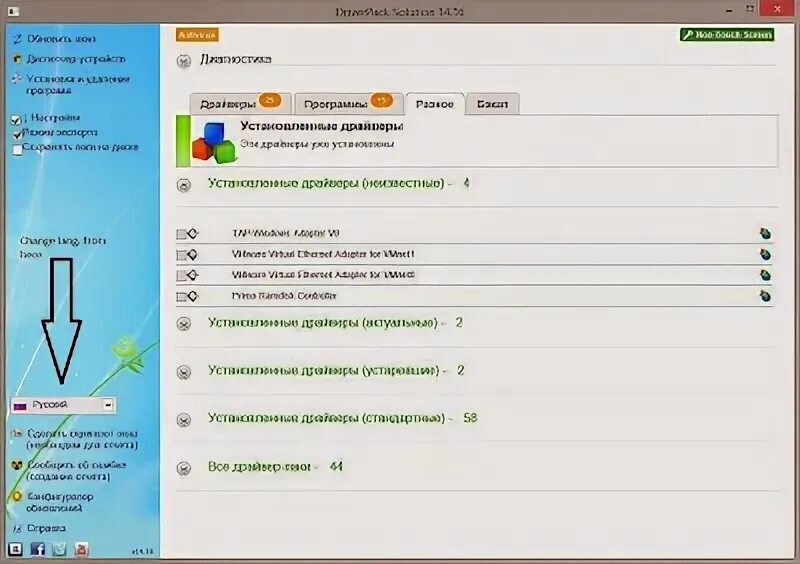Image resolution: width=800 pixels, height=564 pixels.
Task: Expand installed drivers (актуальные) 2 section
Action: pyautogui.click(x=184, y=324)
